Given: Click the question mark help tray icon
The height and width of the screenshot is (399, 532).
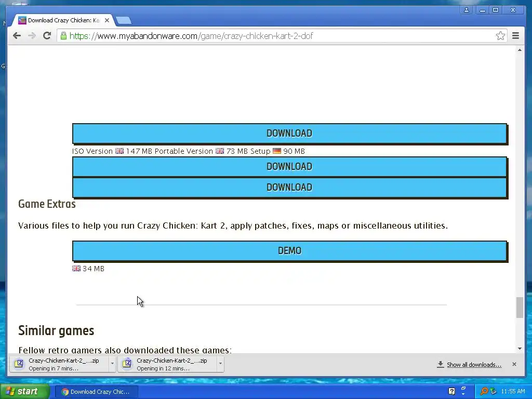Looking at the screenshot, I should (x=451, y=391).
